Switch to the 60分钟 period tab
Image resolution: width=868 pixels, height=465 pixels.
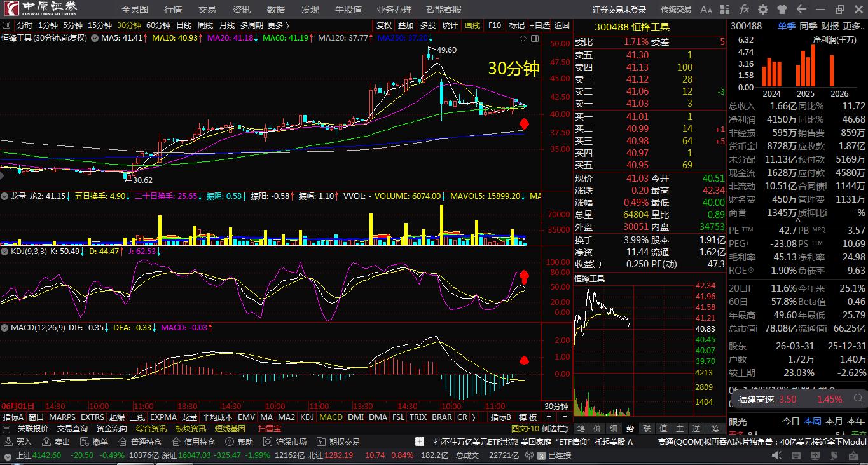tap(158, 25)
